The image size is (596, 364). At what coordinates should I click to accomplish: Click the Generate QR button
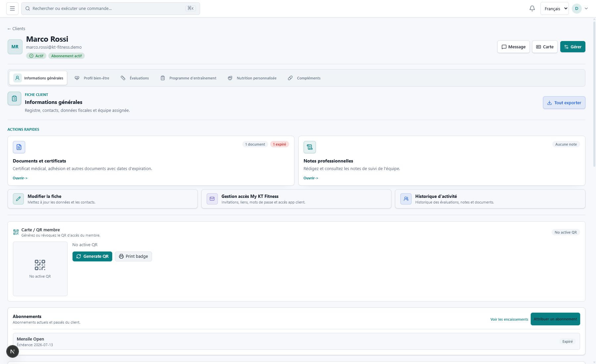tap(92, 256)
